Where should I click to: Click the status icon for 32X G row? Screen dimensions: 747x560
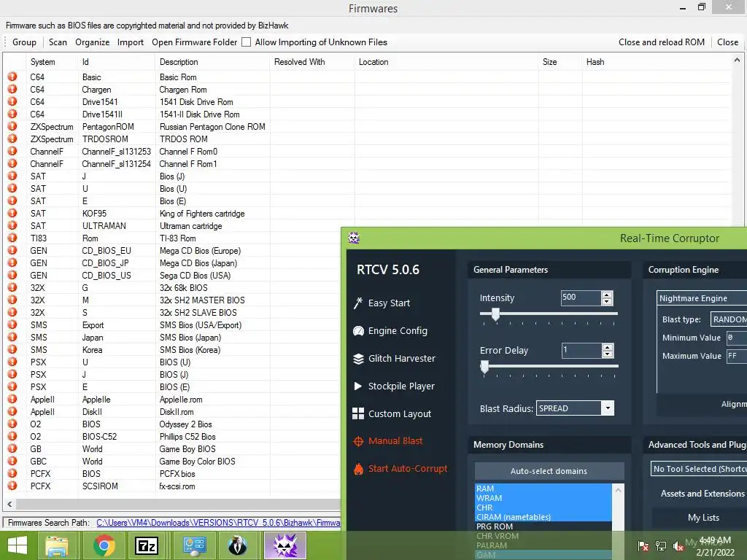(x=12, y=287)
